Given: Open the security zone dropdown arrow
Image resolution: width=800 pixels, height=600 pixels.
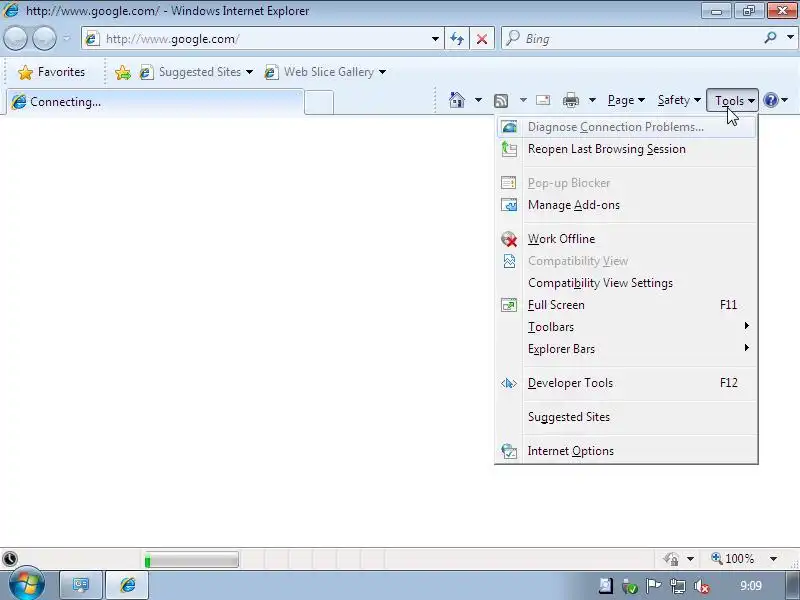Looking at the screenshot, I should click(x=690, y=559).
